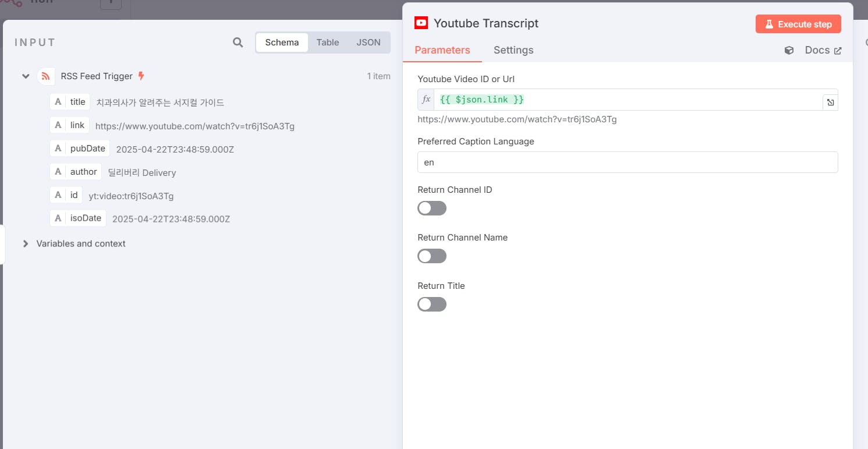
Task: Enable the Return Channel ID toggle
Action: pos(432,208)
